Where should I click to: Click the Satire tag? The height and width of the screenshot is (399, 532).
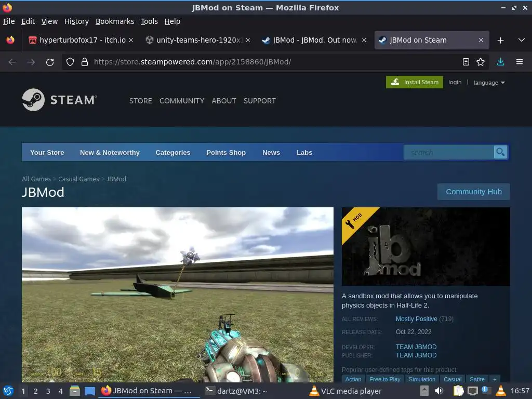(477, 379)
